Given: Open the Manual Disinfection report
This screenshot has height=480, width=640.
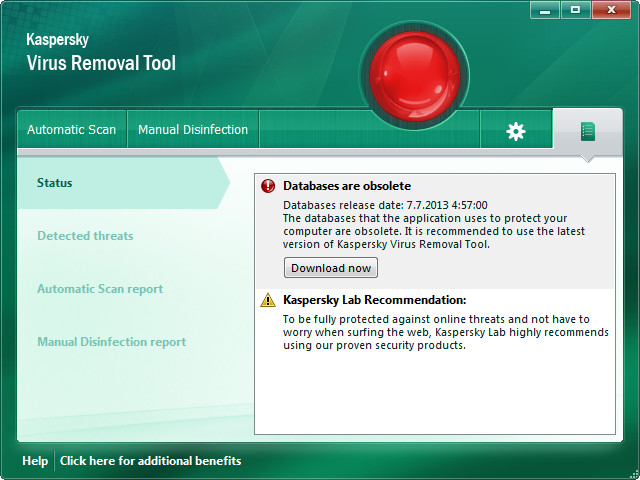Looking at the screenshot, I should click(x=111, y=342).
